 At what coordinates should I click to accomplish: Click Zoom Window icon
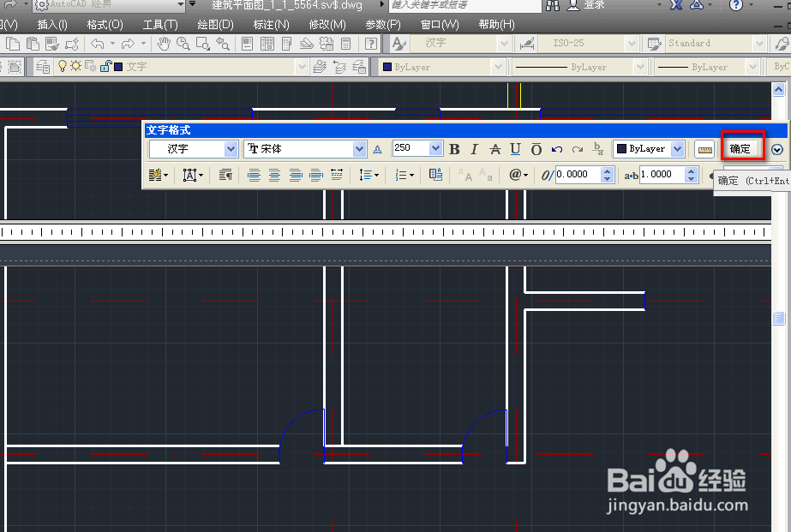click(203, 44)
